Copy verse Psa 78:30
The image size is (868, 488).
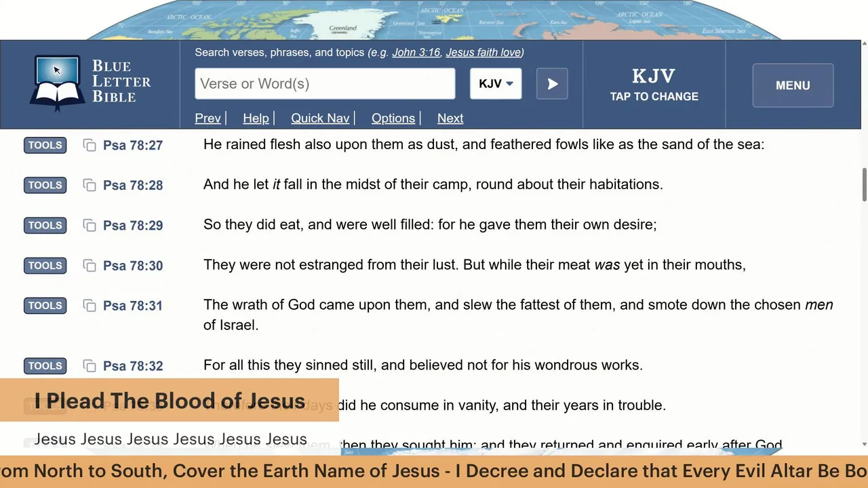90,266
